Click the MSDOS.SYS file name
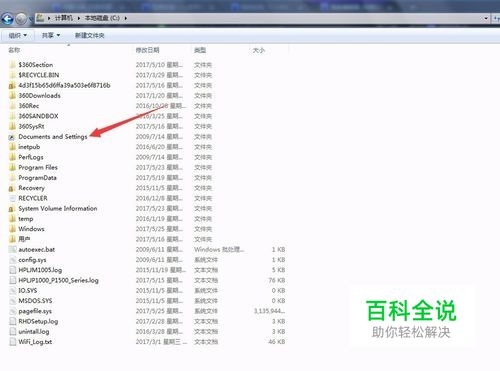 (35, 301)
